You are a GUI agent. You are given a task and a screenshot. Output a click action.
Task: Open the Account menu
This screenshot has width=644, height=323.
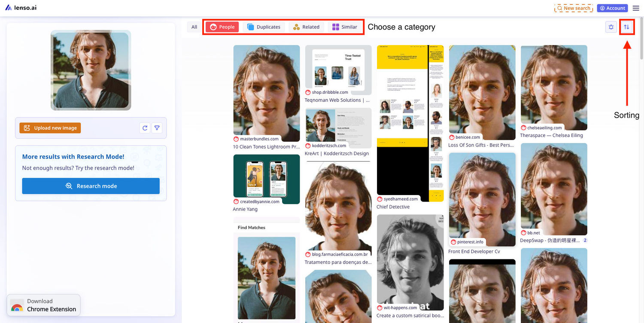pyautogui.click(x=612, y=8)
